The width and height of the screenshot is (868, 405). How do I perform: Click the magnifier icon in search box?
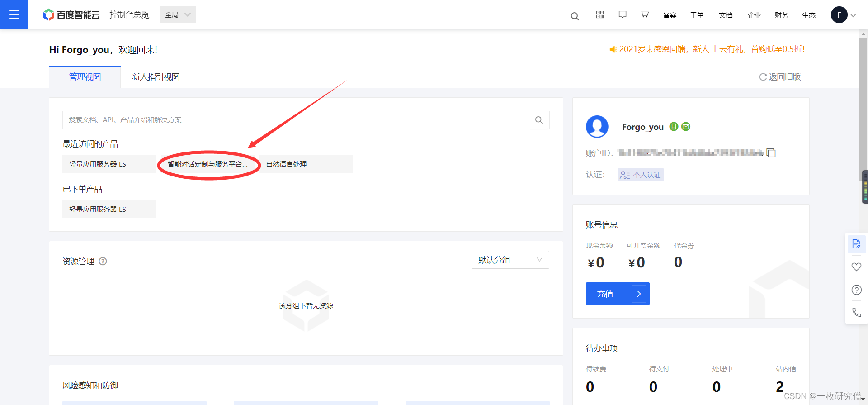[x=539, y=120]
